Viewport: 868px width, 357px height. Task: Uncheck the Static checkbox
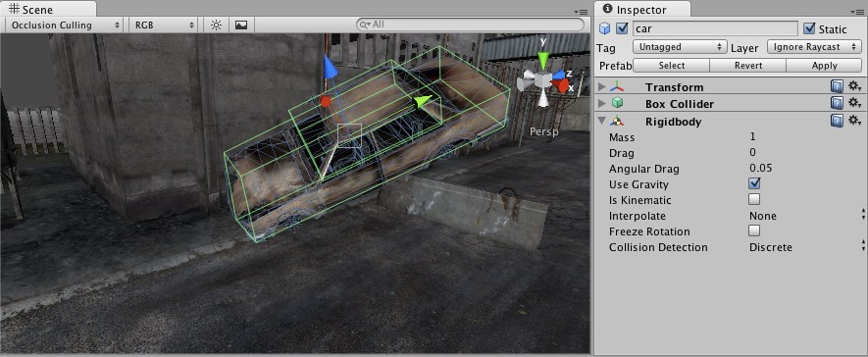pyautogui.click(x=809, y=28)
